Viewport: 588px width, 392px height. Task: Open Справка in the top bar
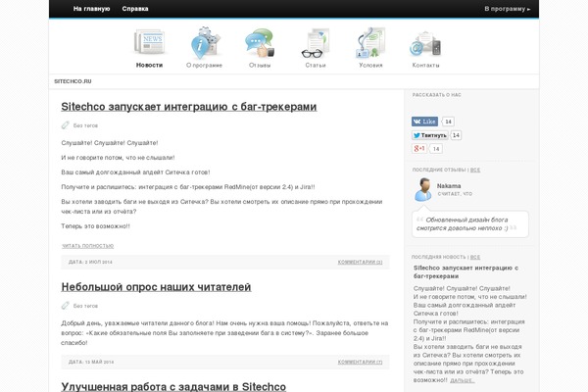pos(135,9)
